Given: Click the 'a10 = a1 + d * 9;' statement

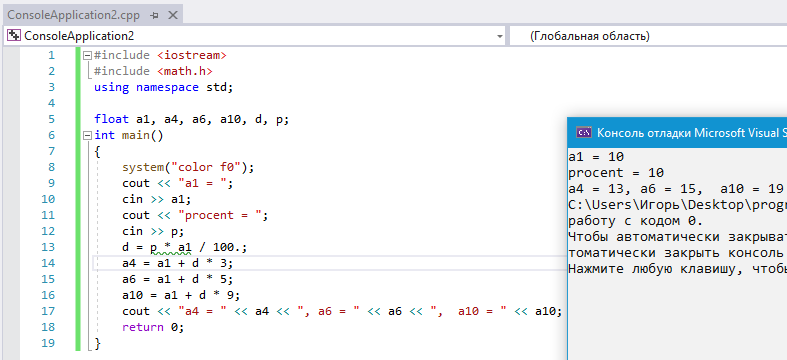Looking at the screenshot, I should click(181, 295).
